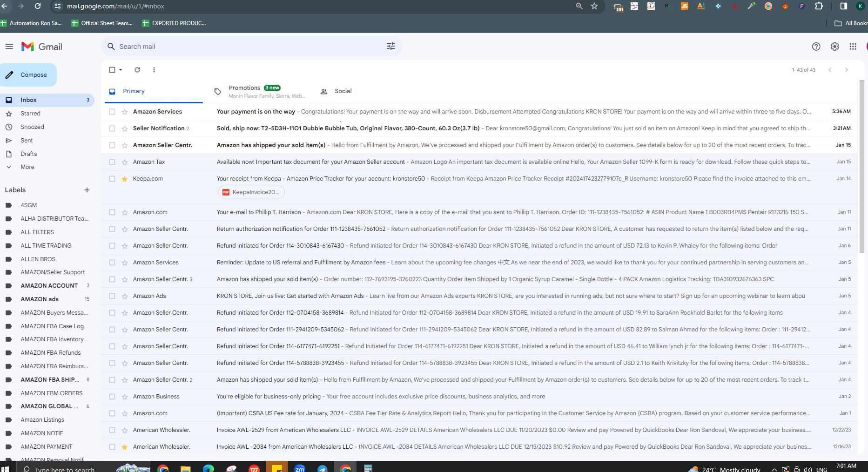This screenshot has width=868, height=472.
Task: Open Automation Ron Sa... bookmark
Action: 31,23
